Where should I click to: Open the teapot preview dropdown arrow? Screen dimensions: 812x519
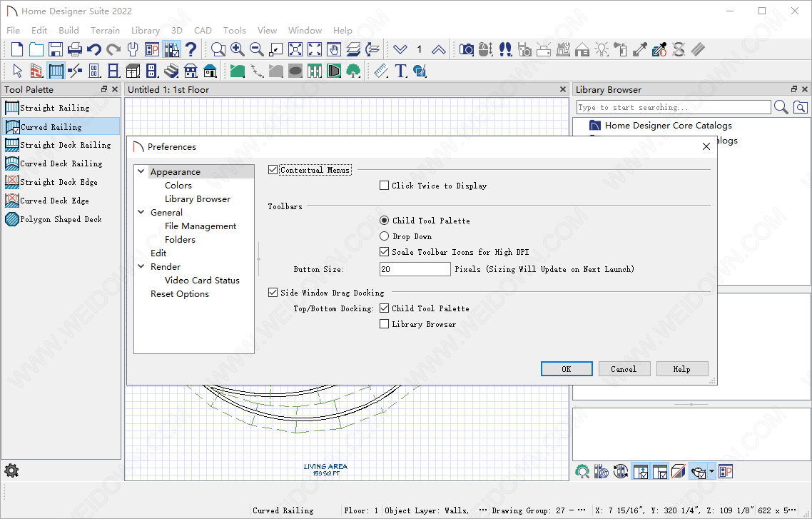point(711,472)
